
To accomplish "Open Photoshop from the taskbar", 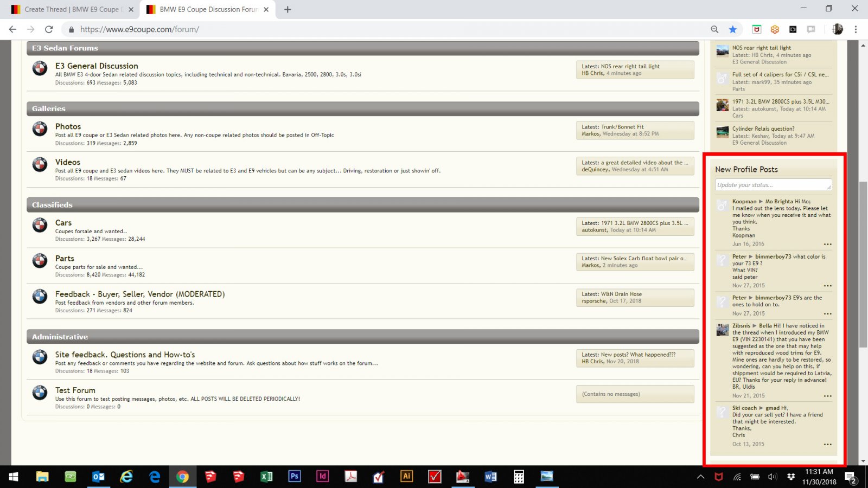I will click(x=294, y=477).
